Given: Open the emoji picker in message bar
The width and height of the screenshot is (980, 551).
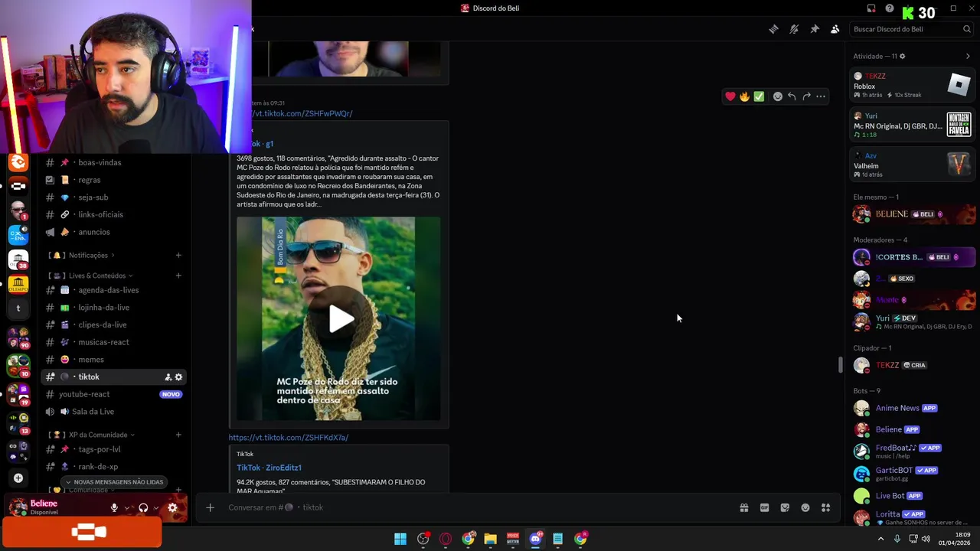Looking at the screenshot, I should click(x=805, y=507).
